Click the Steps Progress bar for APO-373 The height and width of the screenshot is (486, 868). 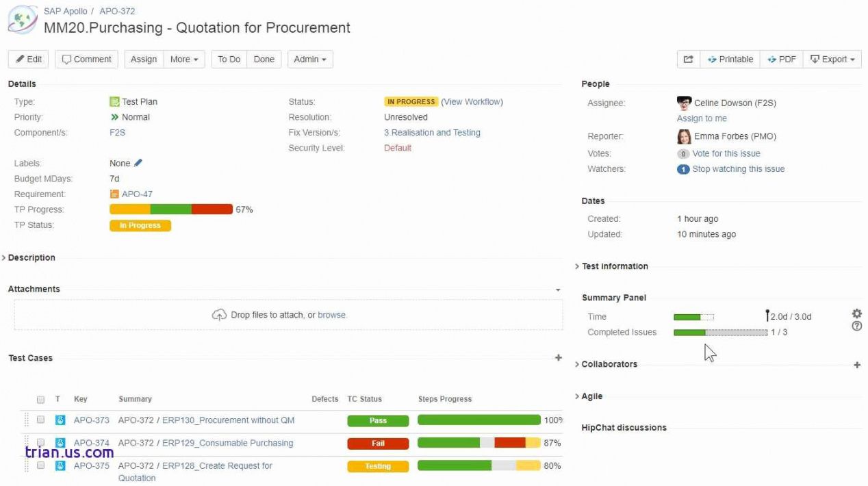pyautogui.click(x=479, y=420)
